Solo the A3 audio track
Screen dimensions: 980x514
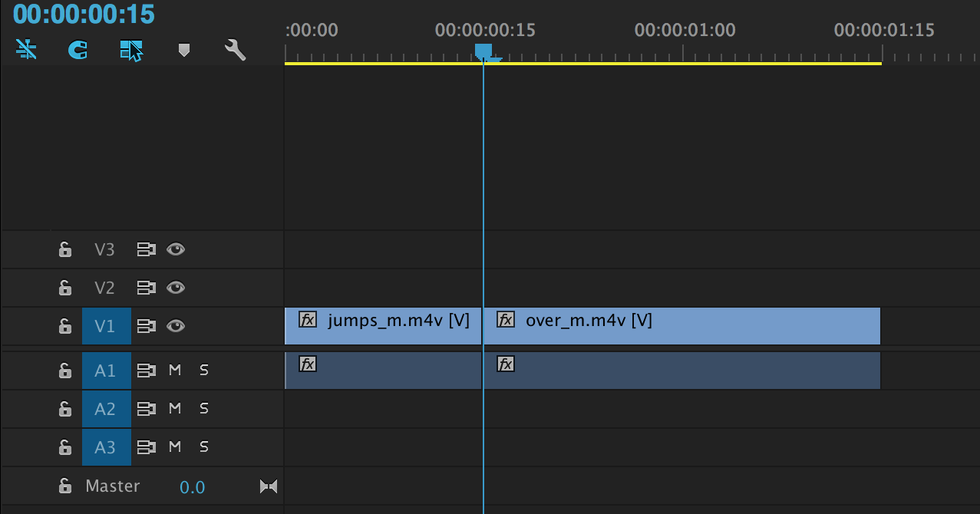(204, 447)
